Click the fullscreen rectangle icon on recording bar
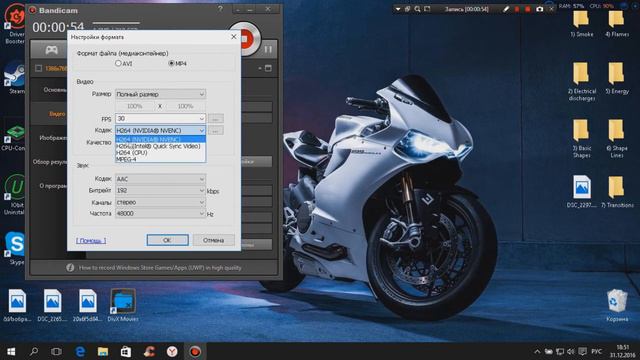This screenshot has height=360, width=640. [427, 9]
